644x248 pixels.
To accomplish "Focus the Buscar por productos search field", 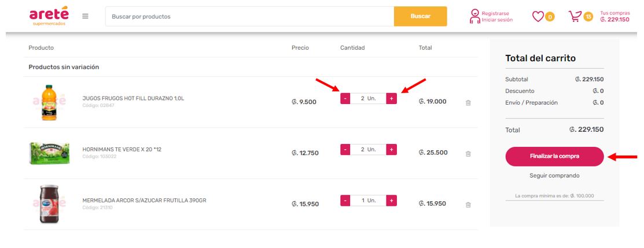I will (x=249, y=16).
